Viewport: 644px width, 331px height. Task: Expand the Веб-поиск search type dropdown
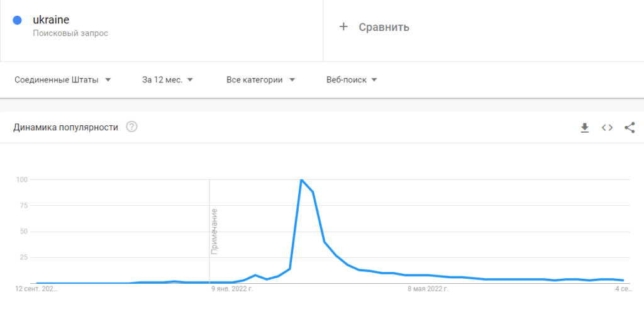tap(352, 80)
